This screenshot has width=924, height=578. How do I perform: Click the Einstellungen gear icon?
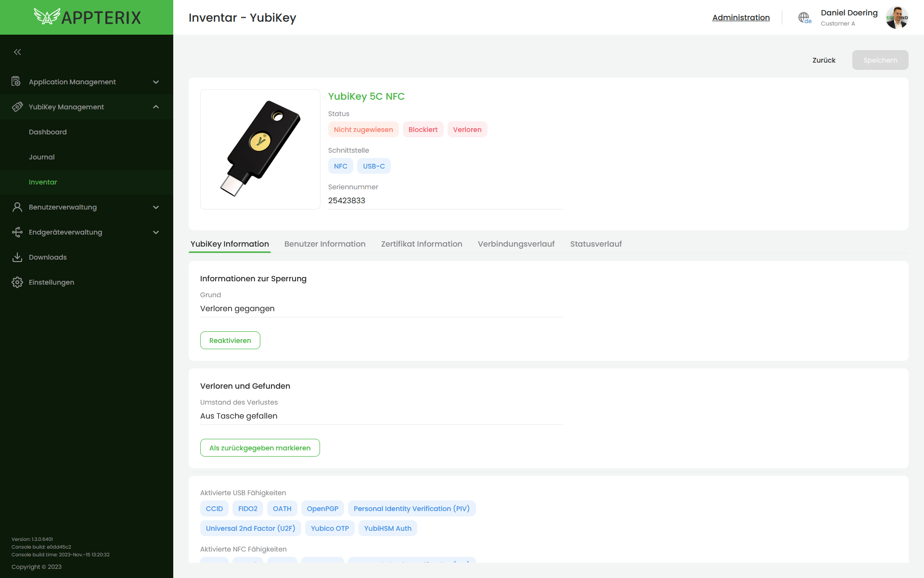tap(17, 282)
